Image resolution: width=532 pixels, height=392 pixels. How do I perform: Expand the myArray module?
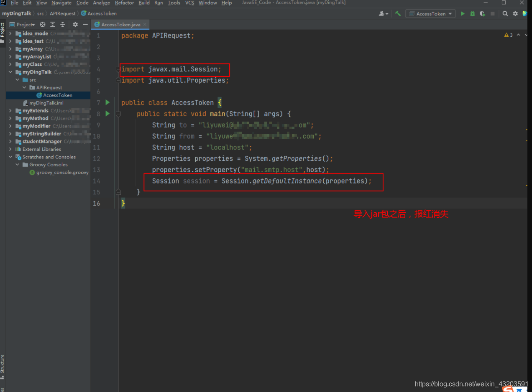tap(10, 49)
